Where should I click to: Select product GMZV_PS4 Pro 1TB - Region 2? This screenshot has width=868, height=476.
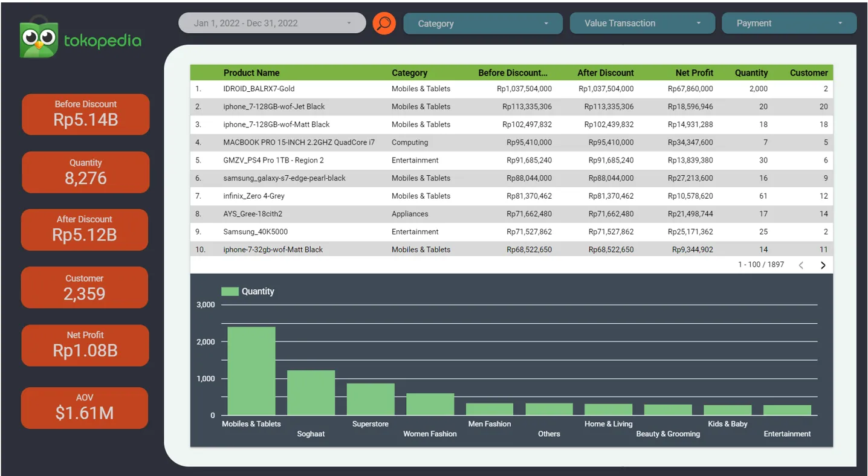pos(273,160)
